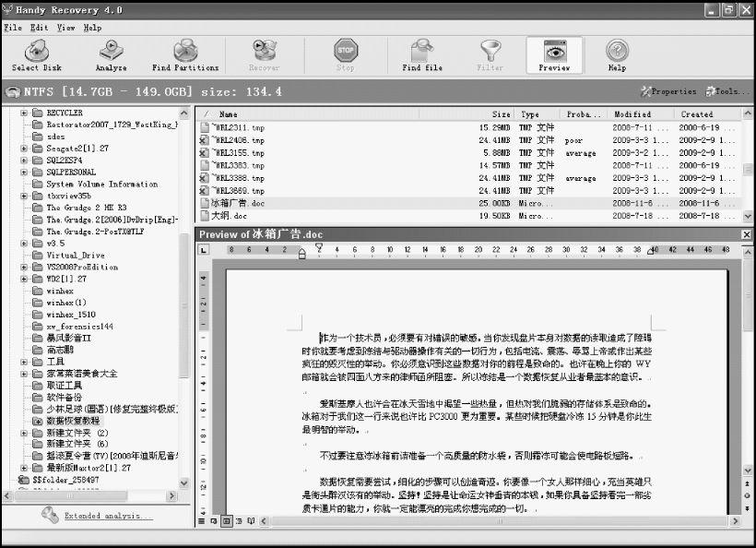Expand the RECYCLER folder
The image size is (756, 548).
click(24, 113)
